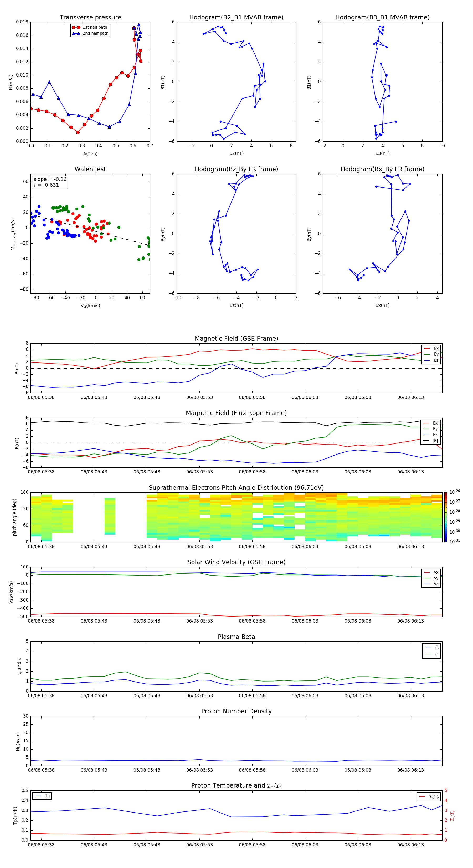Click the 'Hodogram(B2_B1 MVAB frame)' title
473x868 pixels.
(236, 18)
